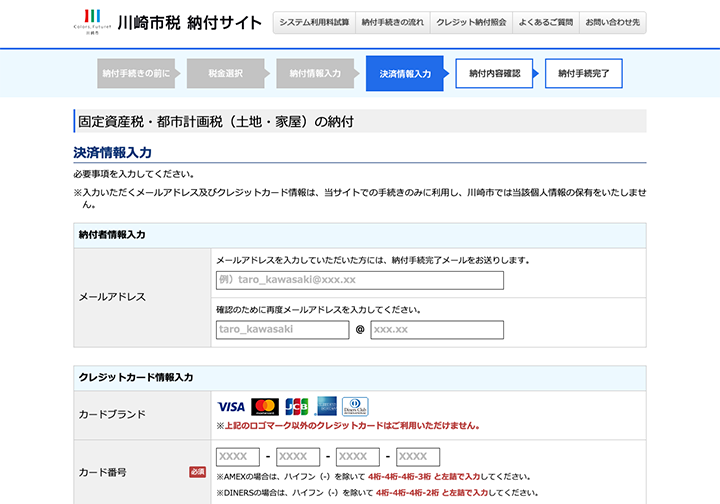Click the second card number field
720x504 pixels.
(298, 457)
